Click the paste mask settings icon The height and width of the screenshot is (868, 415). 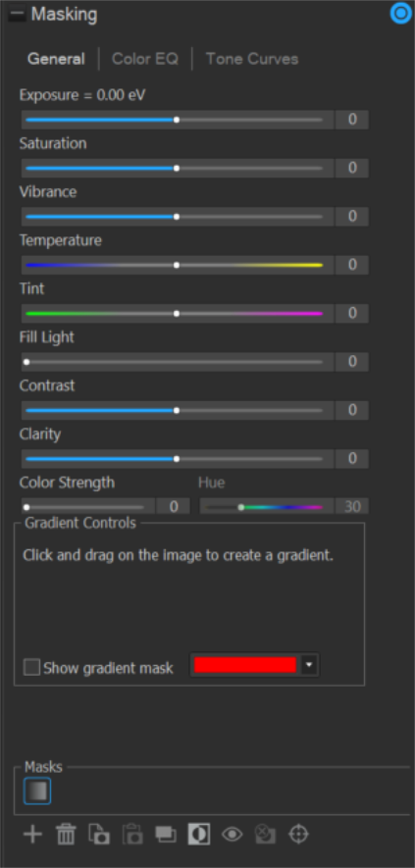[132, 835]
